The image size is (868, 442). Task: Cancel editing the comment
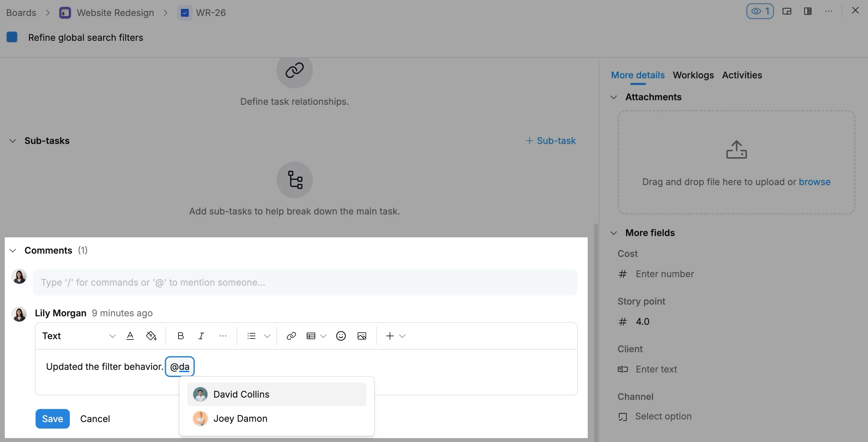point(95,419)
